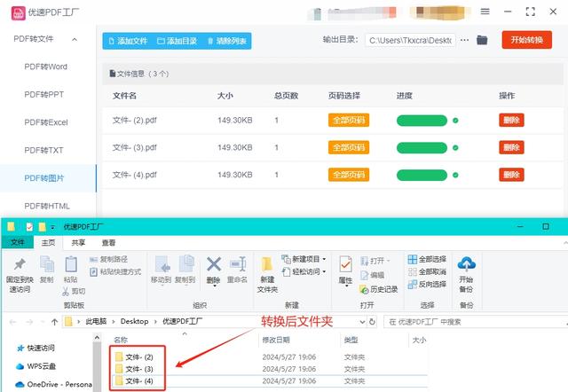Image resolution: width=568 pixels, height=392 pixels.
Task: Click 清除列表 to clear the file list
Action: tap(227, 41)
